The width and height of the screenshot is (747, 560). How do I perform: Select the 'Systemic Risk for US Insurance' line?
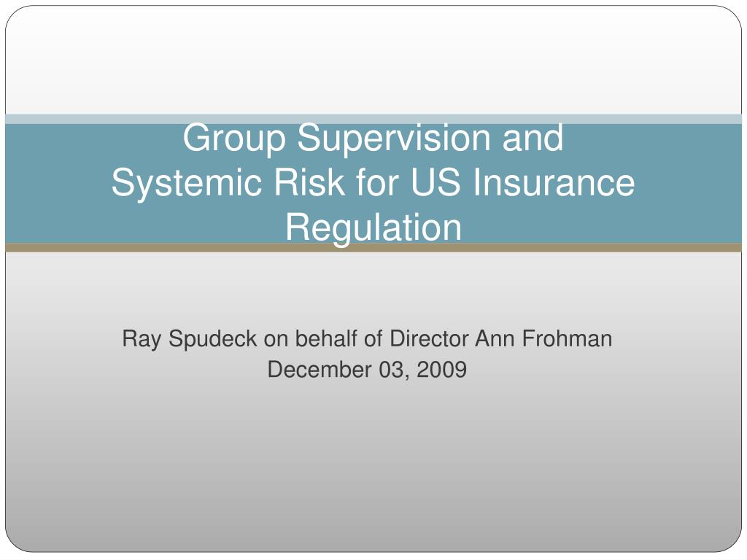pyautogui.click(x=373, y=182)
